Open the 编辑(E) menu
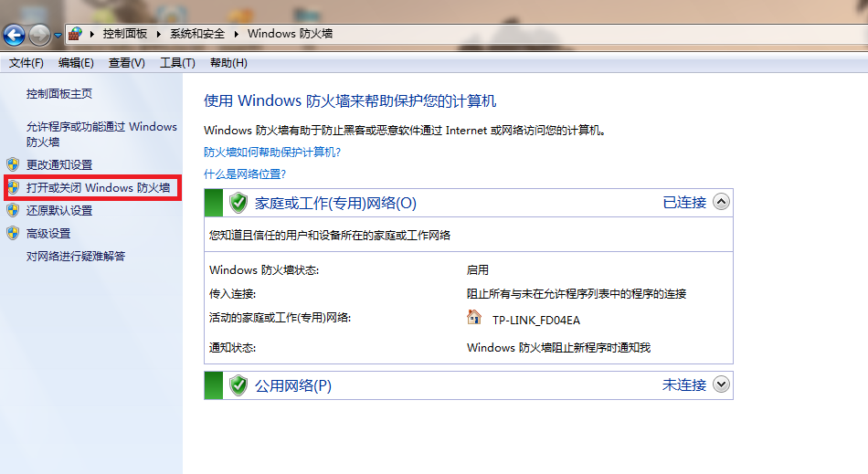This screenshot has height=474, width=868. [76, 63]
